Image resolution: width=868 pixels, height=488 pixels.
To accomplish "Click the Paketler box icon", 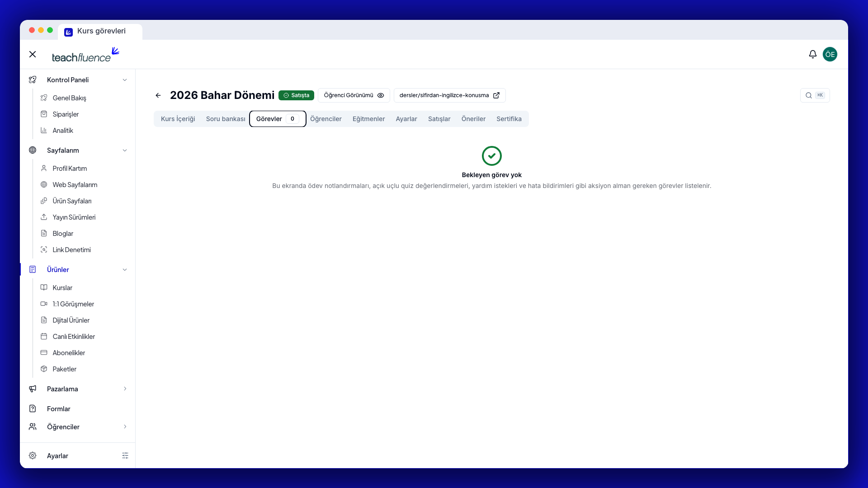I will (x=44, y=369).
